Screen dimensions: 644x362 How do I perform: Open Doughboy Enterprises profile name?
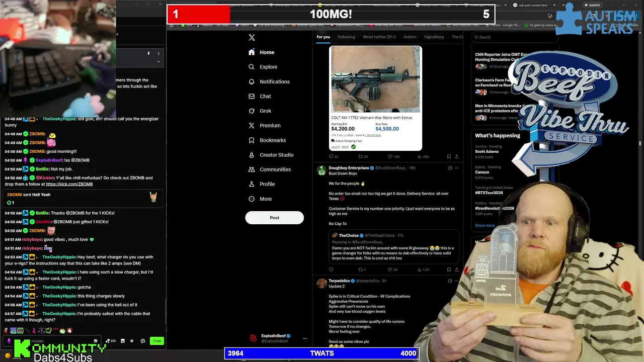[348, 168]
